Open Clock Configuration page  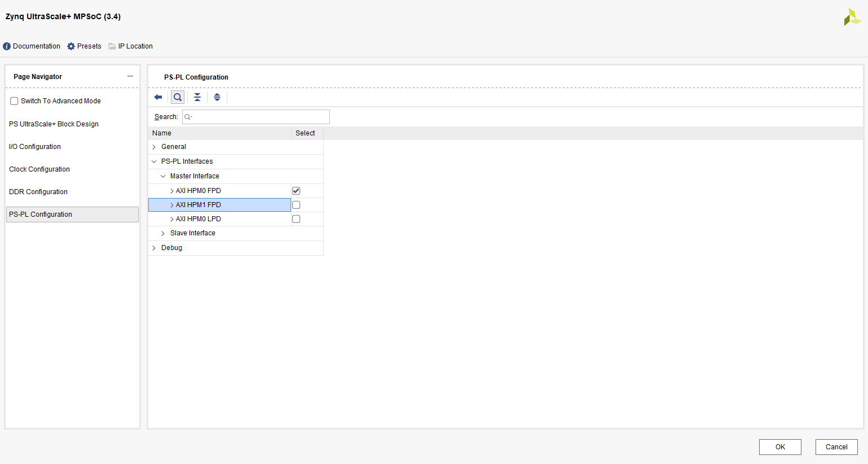pyautogui.click(x=39, y=169)
